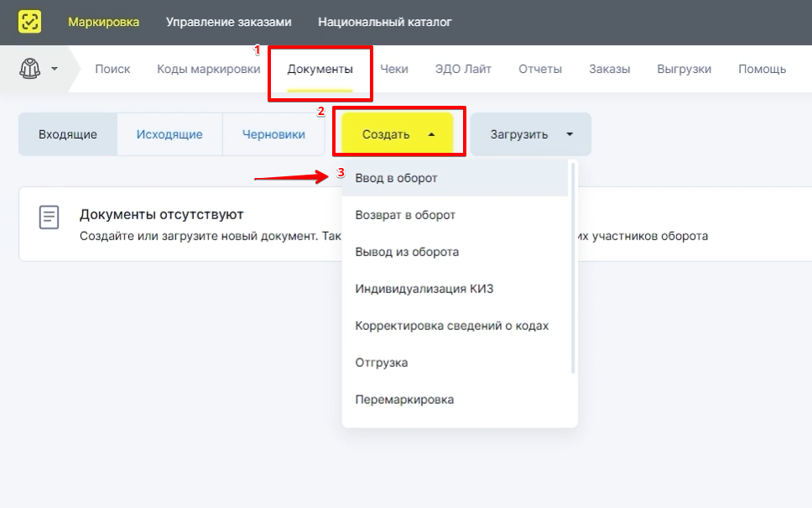Viewport: 812px width, 508px height.
Task: Switch to the Поиск tab
Action: click(112, 69)
